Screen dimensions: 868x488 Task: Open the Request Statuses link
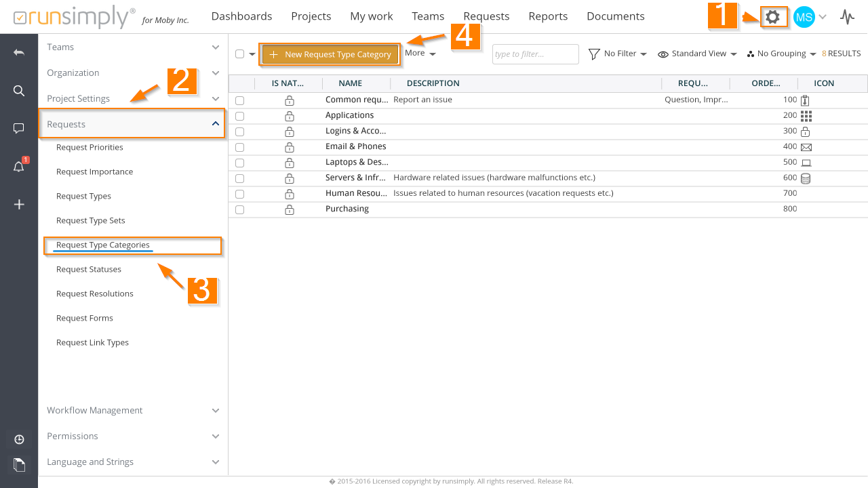(x=89, y=269)
